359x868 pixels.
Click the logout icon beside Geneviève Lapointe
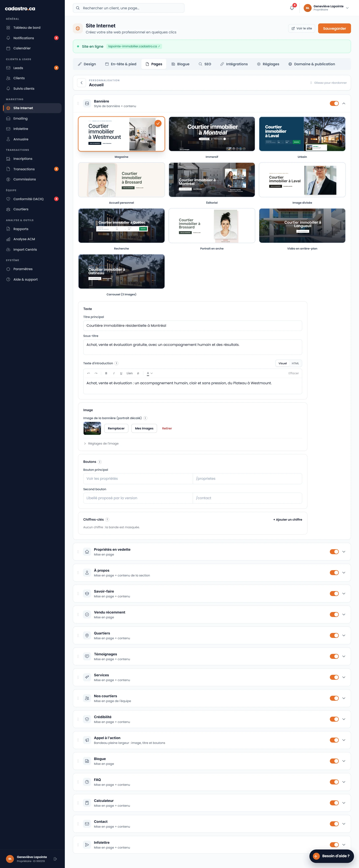(55, 859)
